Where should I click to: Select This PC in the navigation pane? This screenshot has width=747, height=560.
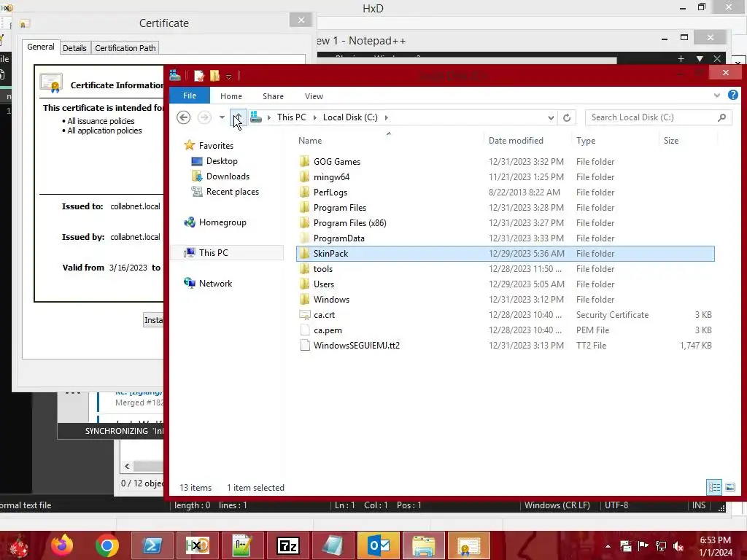pyautogui.click(x=214, y=253)
